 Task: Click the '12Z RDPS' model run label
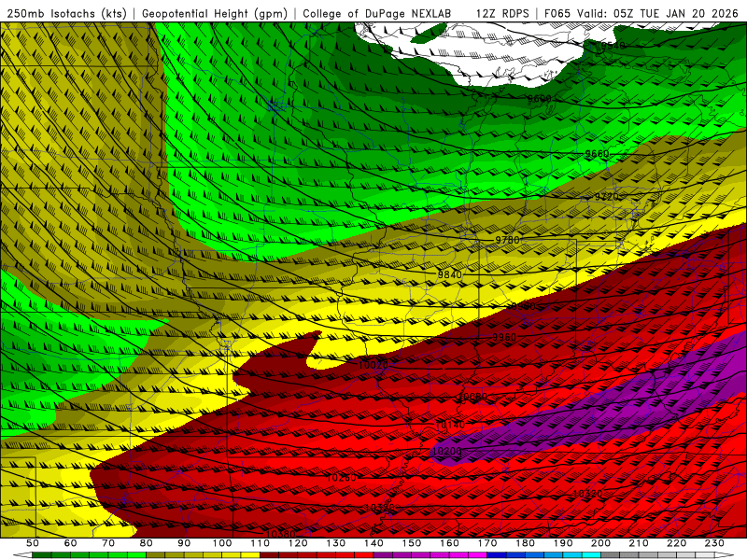[x=502, y=14]
